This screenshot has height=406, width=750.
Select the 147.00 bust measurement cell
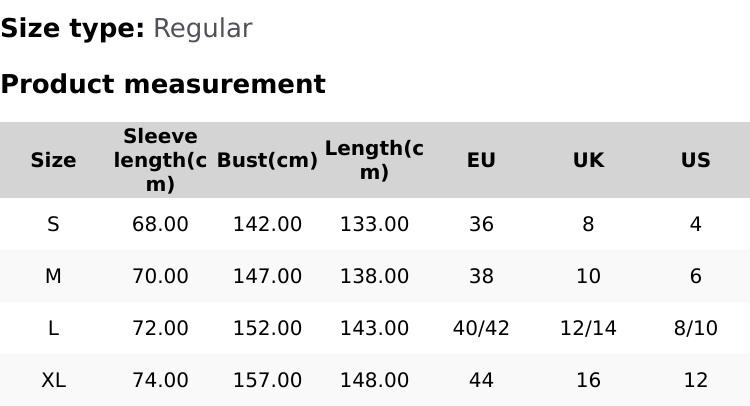coord(267,276)
